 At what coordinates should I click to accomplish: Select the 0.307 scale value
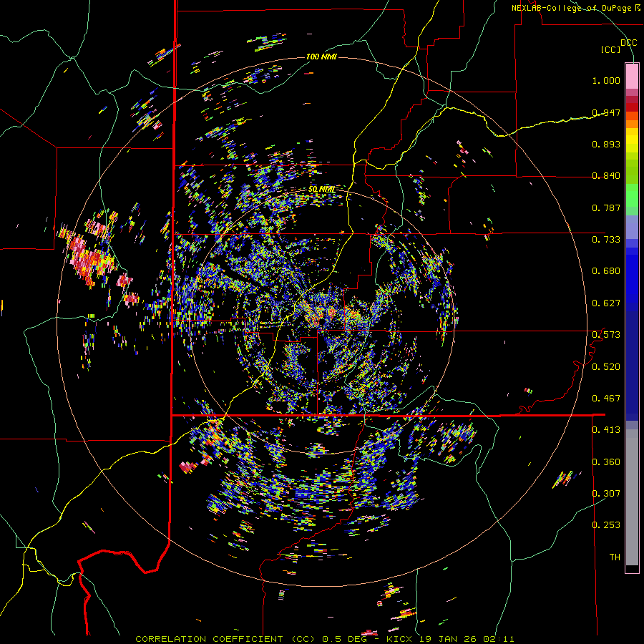tap(606, 493)
